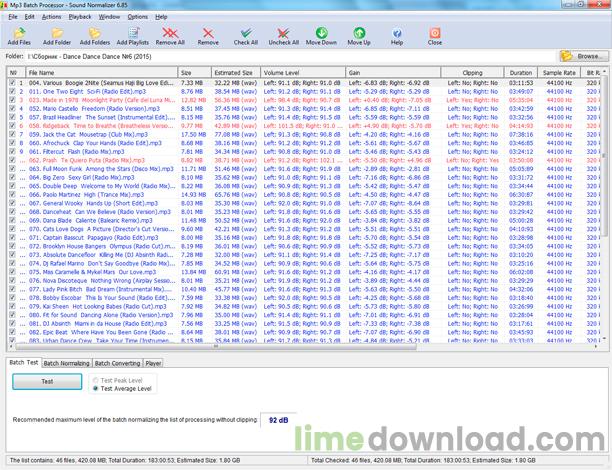Click the recommended level 92 dB field
Screen dimensions: 612x470
point(279,420)
